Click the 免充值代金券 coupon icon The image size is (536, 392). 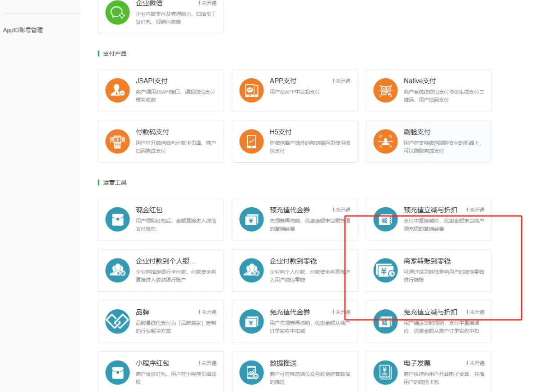(251, 321)
